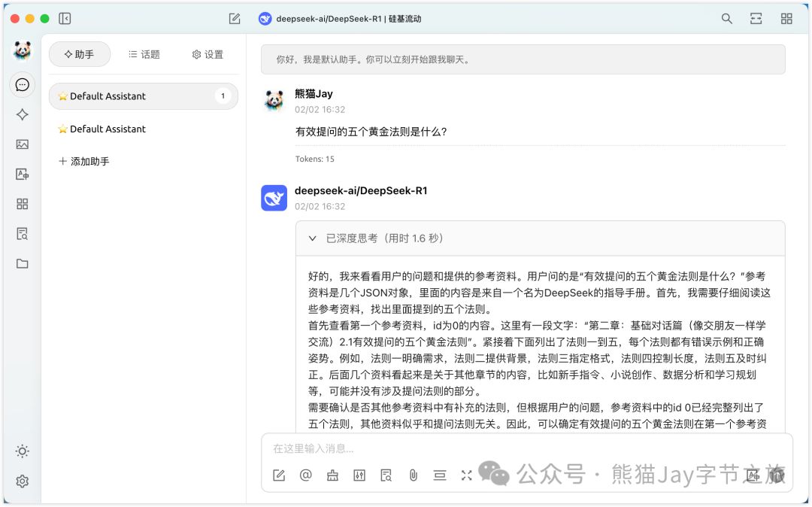The width and height of the screenshot is (812, 507).
Task: Click the expand input box icon
Action: coord(467,475)
